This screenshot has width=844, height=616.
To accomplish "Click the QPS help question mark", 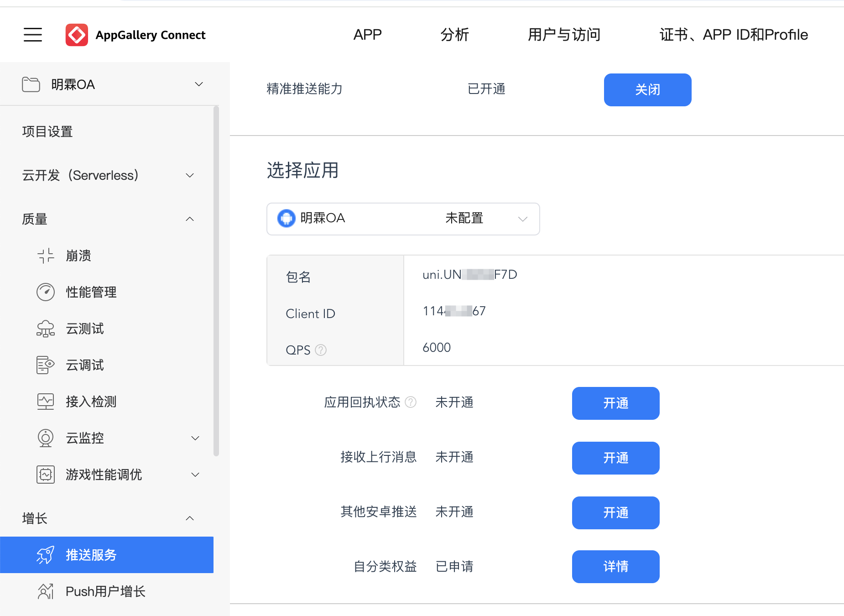I will click(x=321, y=350).
